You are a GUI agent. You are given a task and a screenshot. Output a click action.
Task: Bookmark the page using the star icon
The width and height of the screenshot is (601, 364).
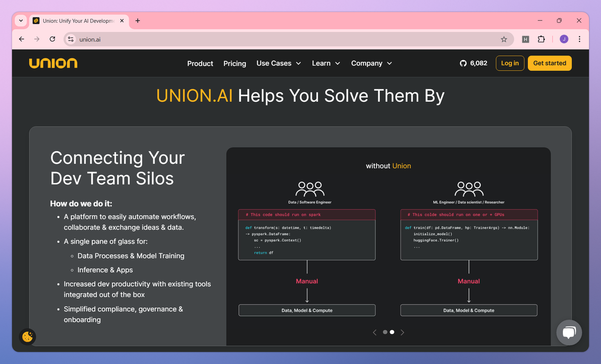click(x=504, y=39)
